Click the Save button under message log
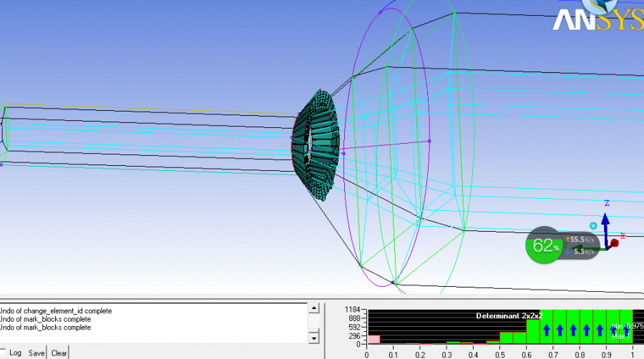The image size is (644, 359). pos(36,353)
